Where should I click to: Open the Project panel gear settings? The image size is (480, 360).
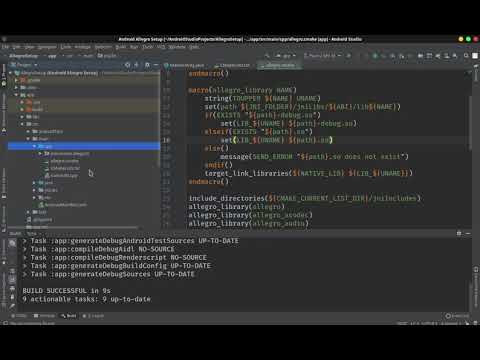point(147,65)
